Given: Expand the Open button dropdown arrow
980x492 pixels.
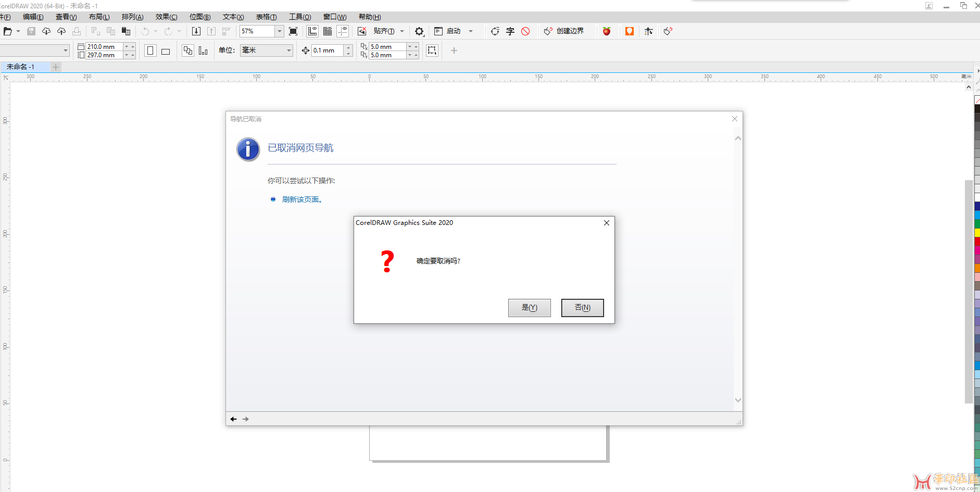Looking at the screenshot, I should click(x=18, y=31).
